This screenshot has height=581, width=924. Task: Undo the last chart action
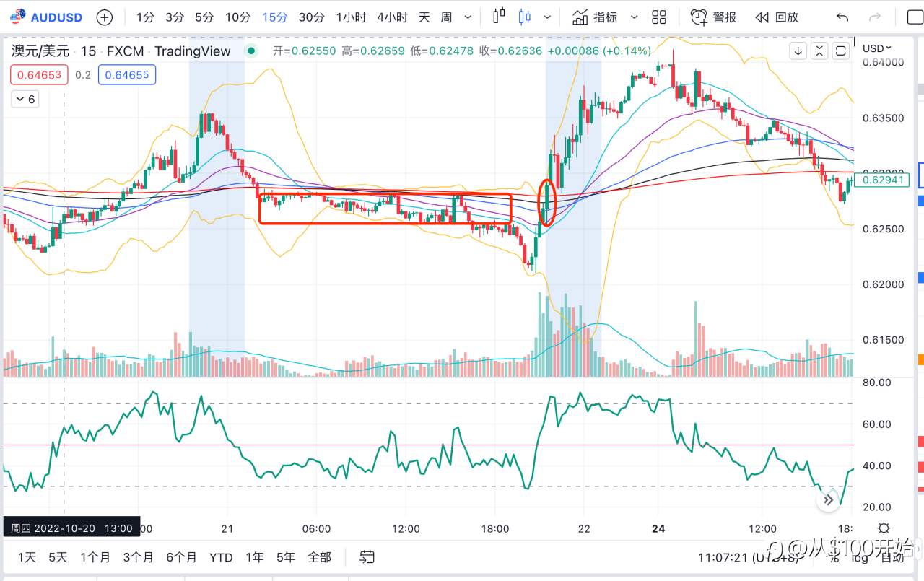(842, 17)
